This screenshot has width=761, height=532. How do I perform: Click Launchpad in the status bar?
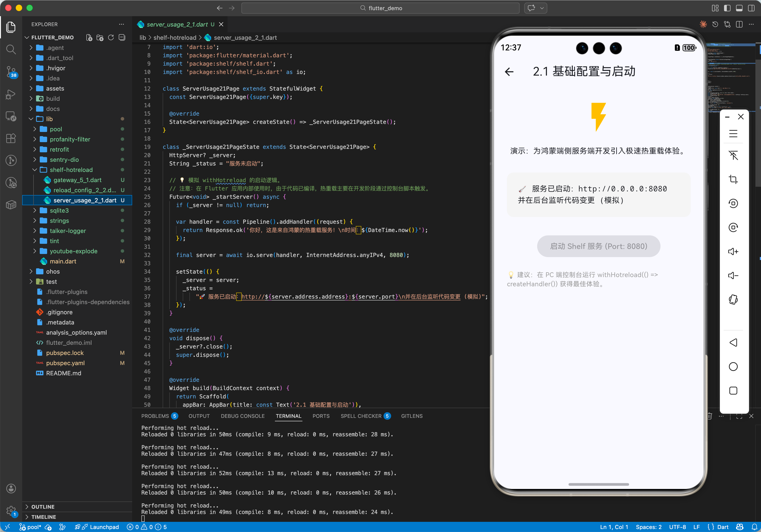[104, 527]
